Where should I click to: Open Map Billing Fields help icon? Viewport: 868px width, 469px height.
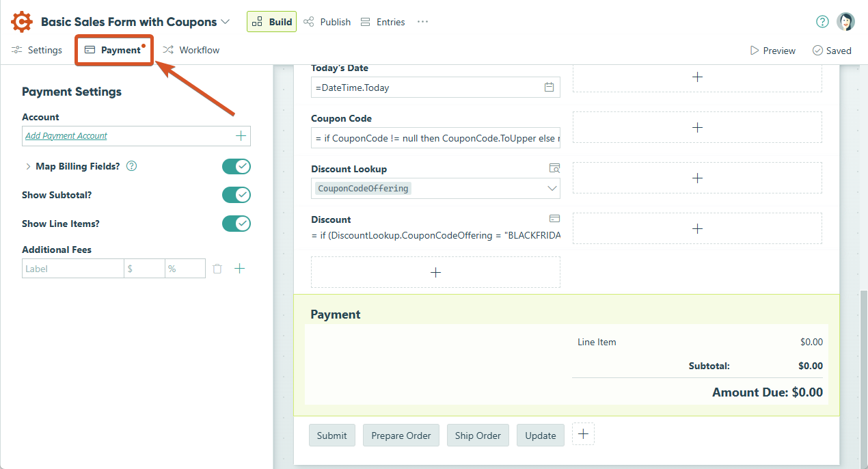[x=132, y=166]
